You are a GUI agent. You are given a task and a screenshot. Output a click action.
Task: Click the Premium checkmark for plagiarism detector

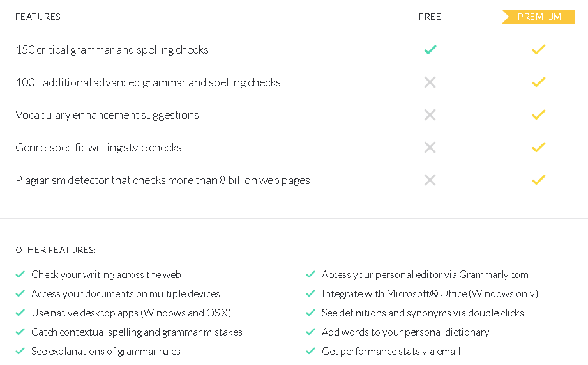tap(538, 180)
